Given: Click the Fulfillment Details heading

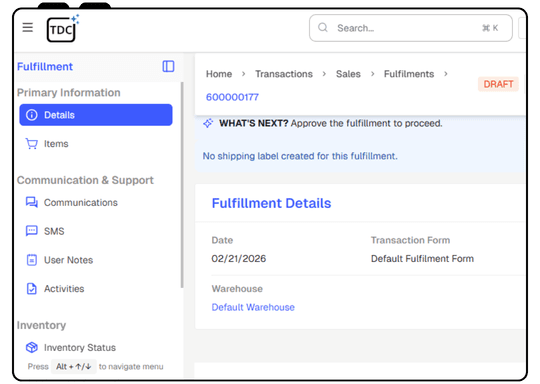Looking at the screenshot, I should tap(271, 203).
